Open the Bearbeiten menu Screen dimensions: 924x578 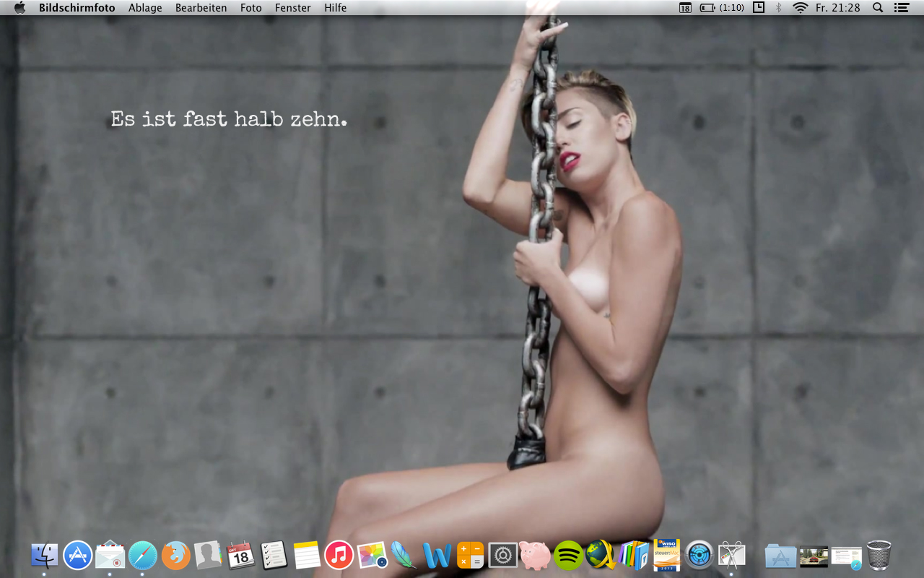click(x=201, y=8)
